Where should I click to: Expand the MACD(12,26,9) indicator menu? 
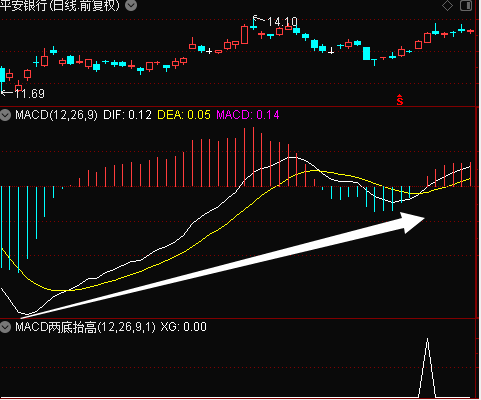pos(5,116)
